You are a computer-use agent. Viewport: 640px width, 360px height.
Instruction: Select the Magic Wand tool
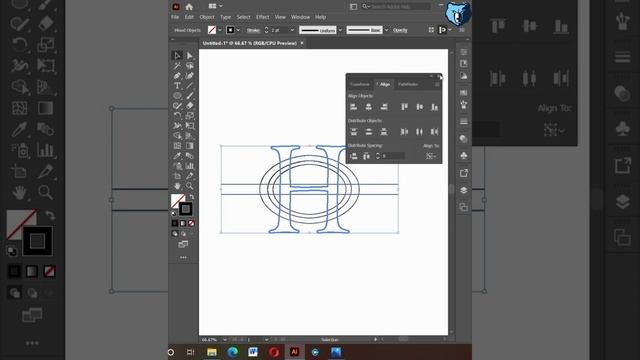177,65
